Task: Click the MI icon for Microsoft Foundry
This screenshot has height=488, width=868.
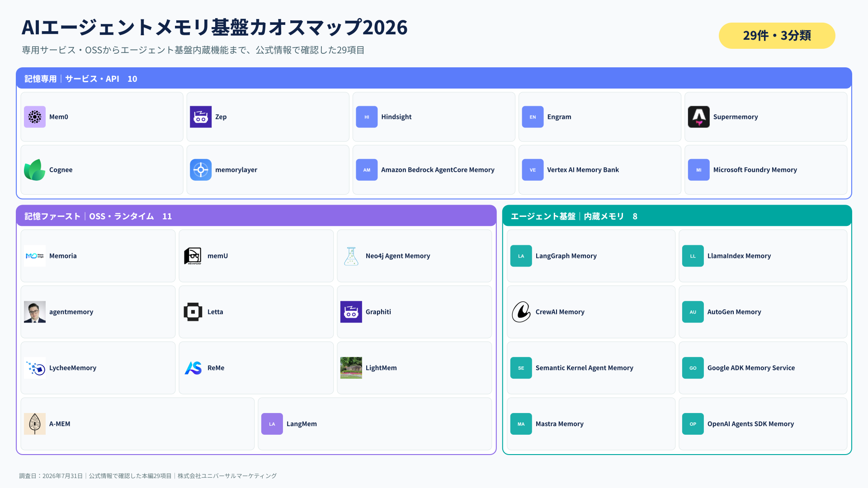Action: pyautogui.click(x=698, y=170)
